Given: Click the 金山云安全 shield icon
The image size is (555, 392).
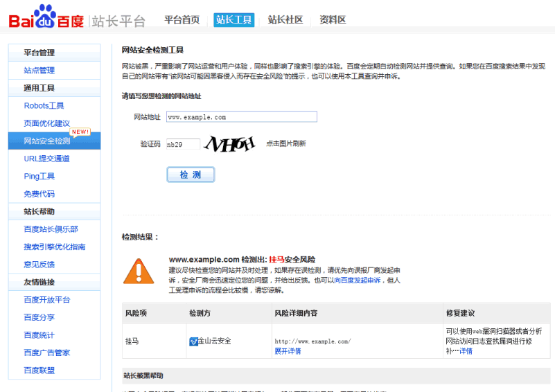Looking at the screenshot, I should coord(193,341).
